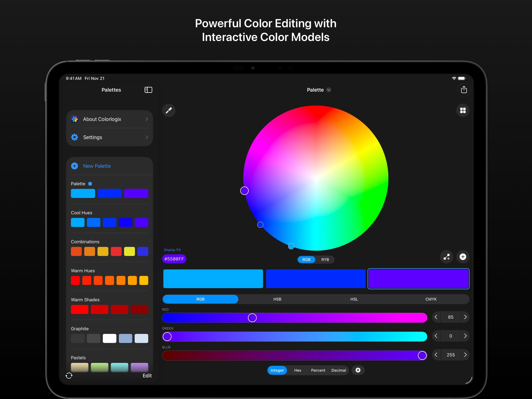Click the New Palette plus icon
The image size is (532, 399).
[75, 166]
